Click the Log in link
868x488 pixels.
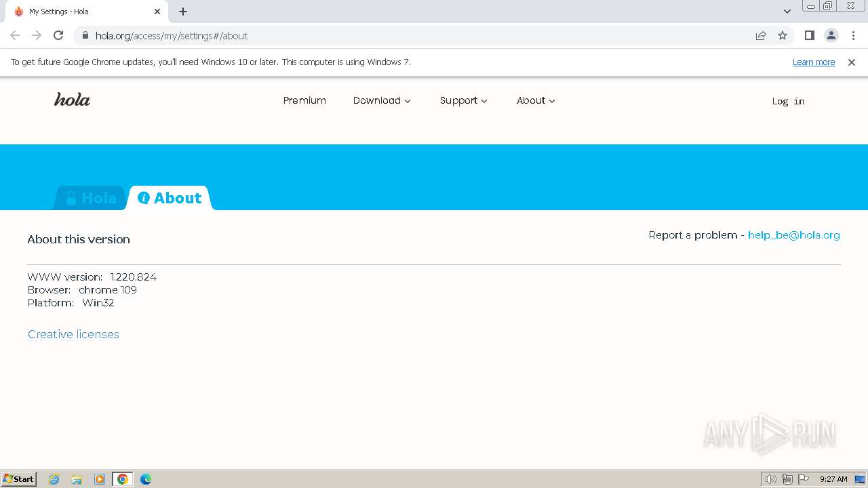(x=788, y=101)
